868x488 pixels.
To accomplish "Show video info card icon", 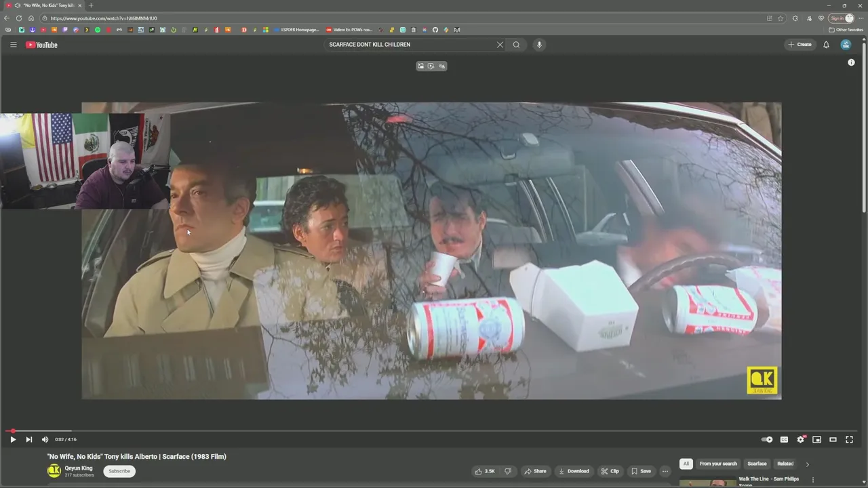I will click(851, 62).
